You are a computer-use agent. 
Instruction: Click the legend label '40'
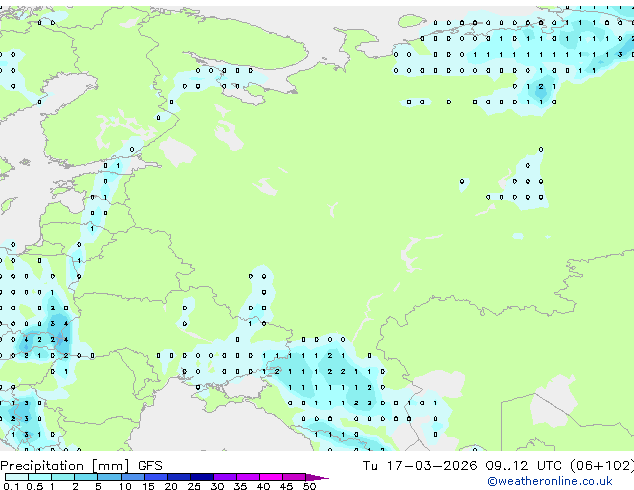pos(263,486)
